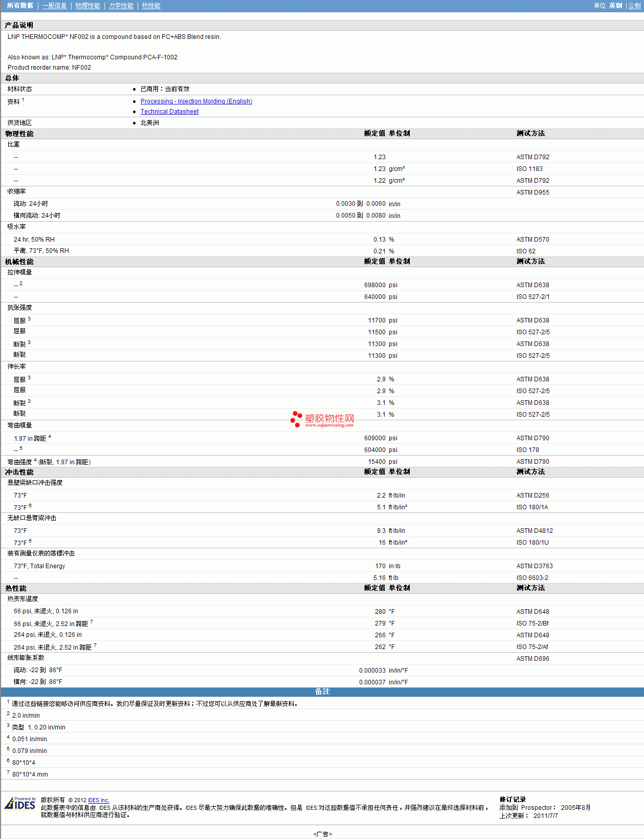This screenshot has width=644, height=839.
Task: Click the 0.000037 in/in/°F value
Action: tap(384, 682)
